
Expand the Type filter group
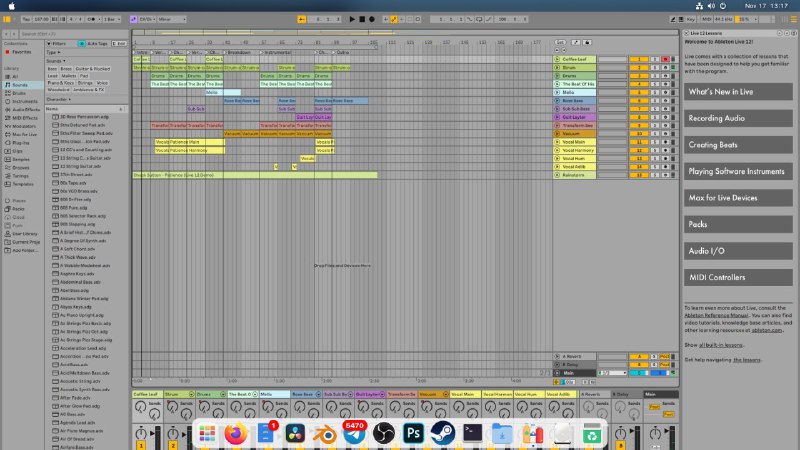click(53, 52)
